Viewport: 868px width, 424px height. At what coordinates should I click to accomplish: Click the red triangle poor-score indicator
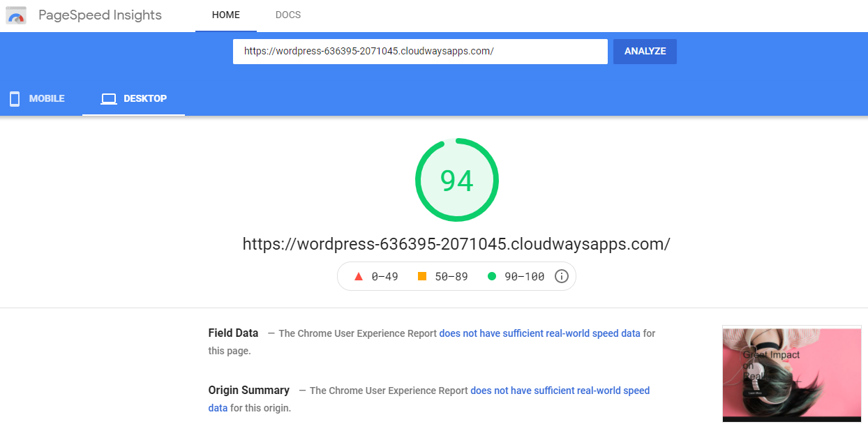pyautogui.click(x=359, y=276)
